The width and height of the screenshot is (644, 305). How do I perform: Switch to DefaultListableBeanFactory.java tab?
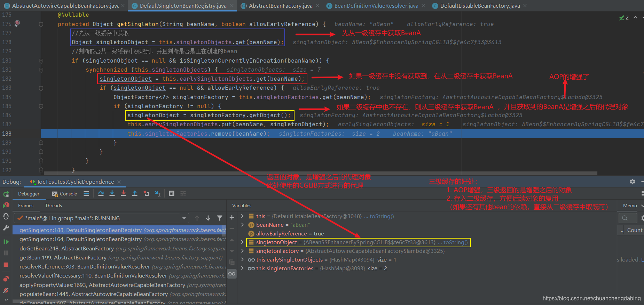coord(480,6)
